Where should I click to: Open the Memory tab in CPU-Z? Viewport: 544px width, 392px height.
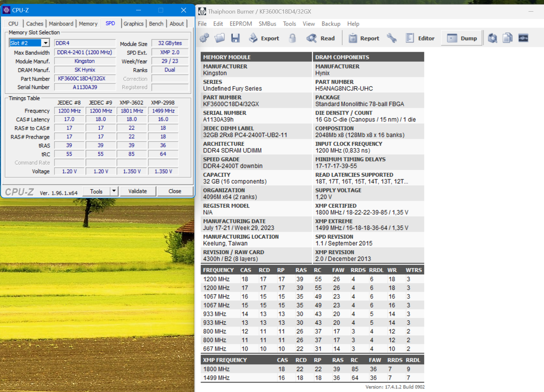[88, 24]
